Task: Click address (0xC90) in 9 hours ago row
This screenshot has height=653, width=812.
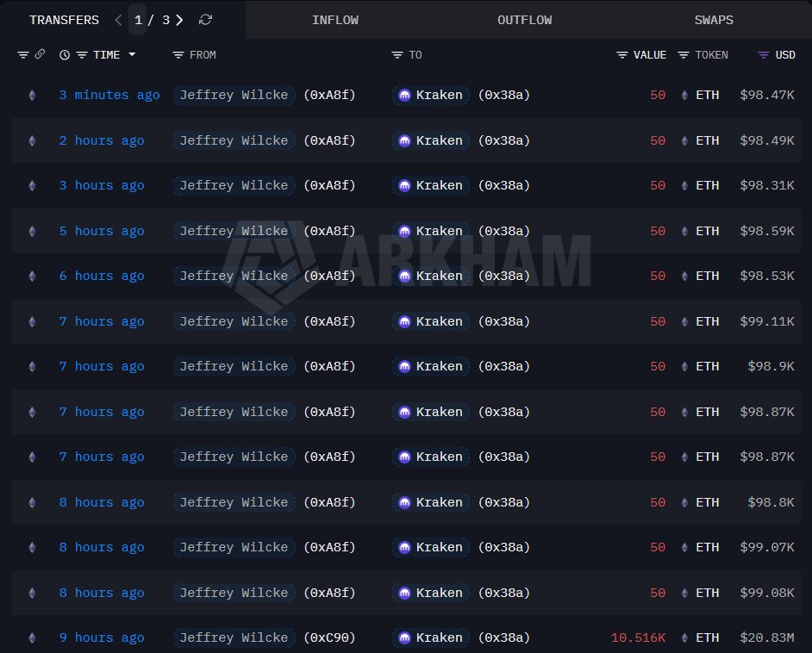Action: pyautogui.click(x=329, y=638)
